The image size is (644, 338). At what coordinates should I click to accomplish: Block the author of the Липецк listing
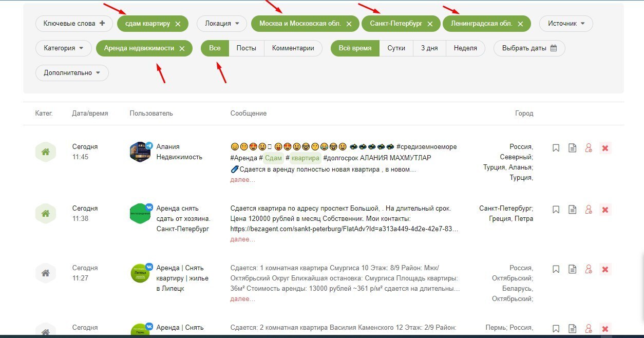click(x=589, y=269)
